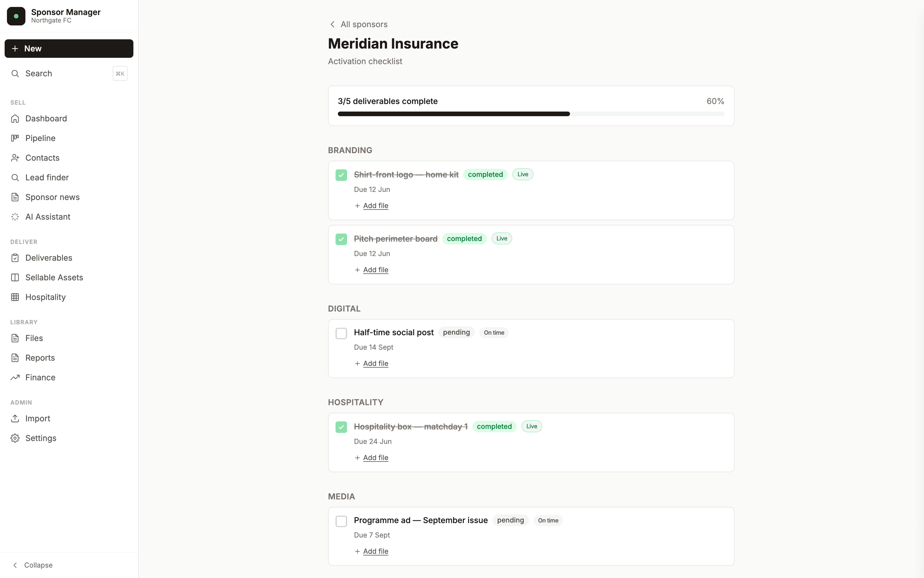Go to Contacts in sidebar
924x578 pixels.
[69, 158]
